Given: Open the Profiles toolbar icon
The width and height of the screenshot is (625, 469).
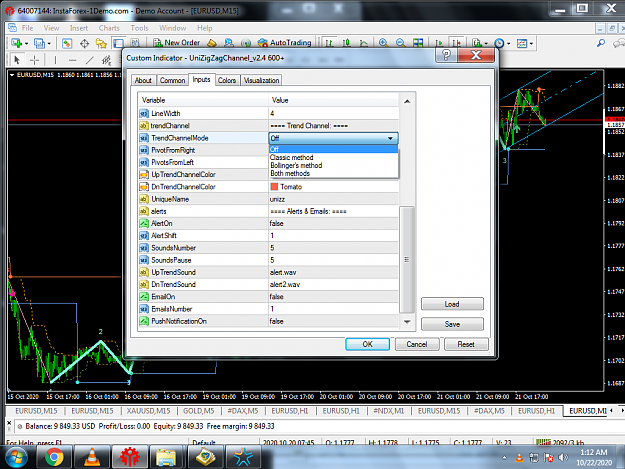Looking at the screenshot, I should [x=39, y=43].
